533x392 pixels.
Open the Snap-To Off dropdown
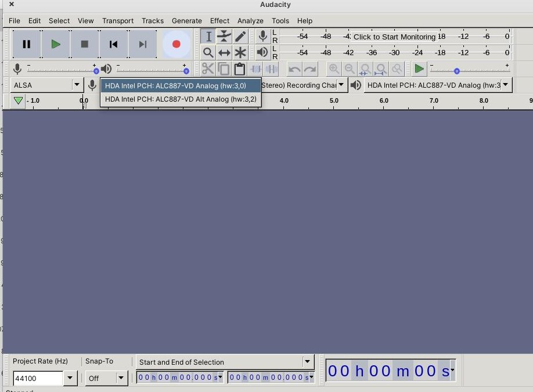pos(106,378)
